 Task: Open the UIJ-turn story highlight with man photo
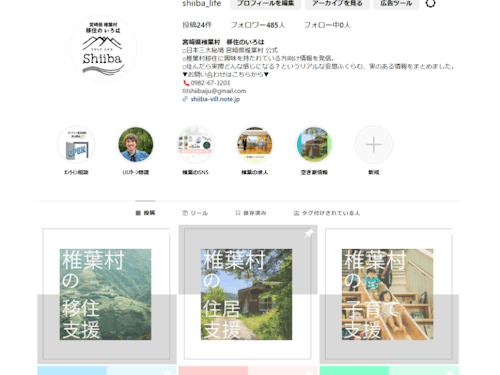coord(136,145)
